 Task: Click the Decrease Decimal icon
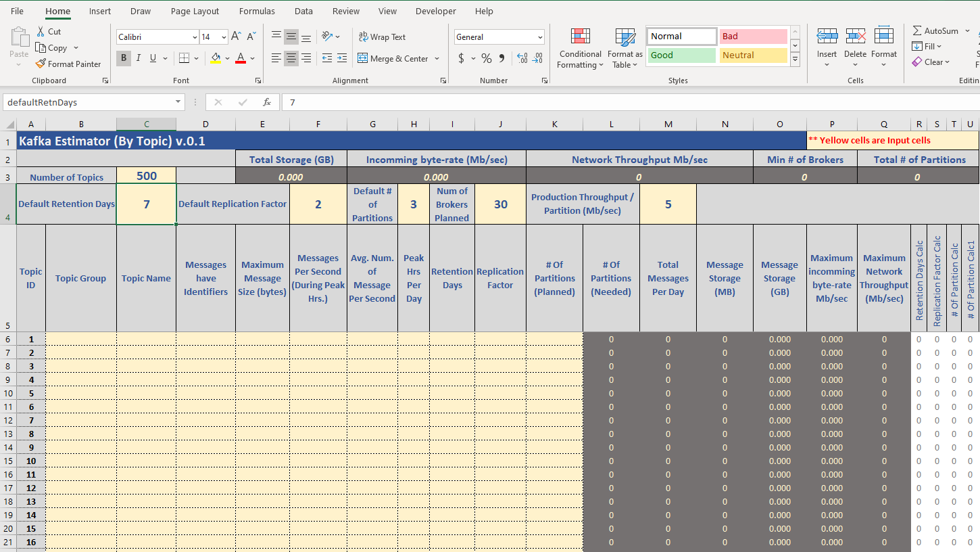tap(537, 58)
